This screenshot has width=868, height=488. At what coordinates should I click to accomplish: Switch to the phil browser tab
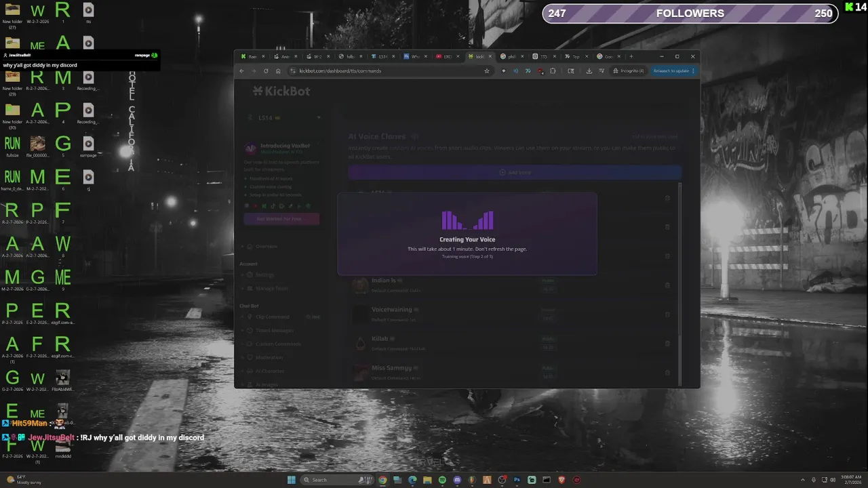coord(511,56)
